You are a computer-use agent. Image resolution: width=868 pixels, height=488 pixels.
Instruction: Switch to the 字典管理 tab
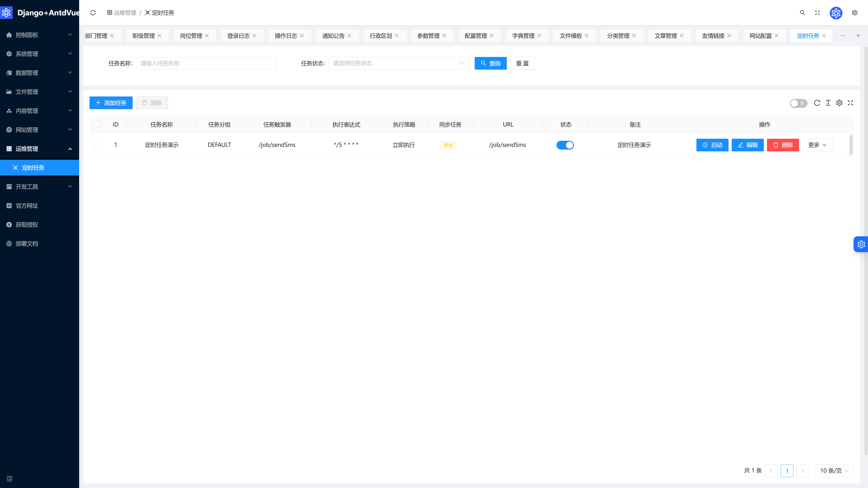[523, 36]
